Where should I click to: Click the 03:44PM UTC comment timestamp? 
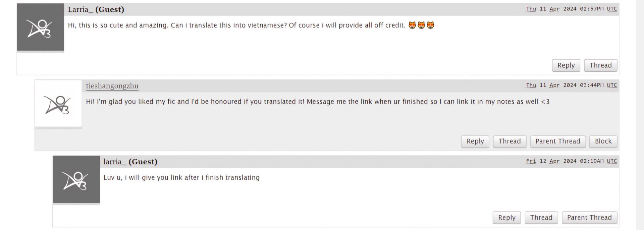(571, 85)
